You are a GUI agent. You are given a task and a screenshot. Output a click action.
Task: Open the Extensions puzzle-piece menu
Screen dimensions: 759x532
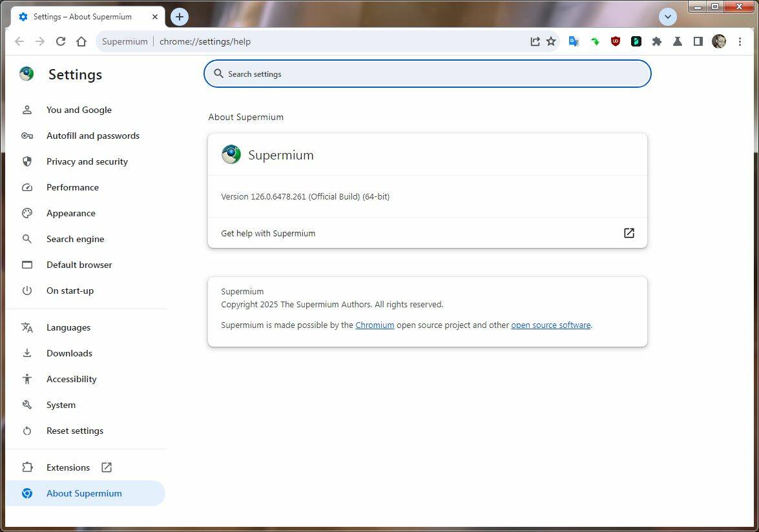pos(657,41)
